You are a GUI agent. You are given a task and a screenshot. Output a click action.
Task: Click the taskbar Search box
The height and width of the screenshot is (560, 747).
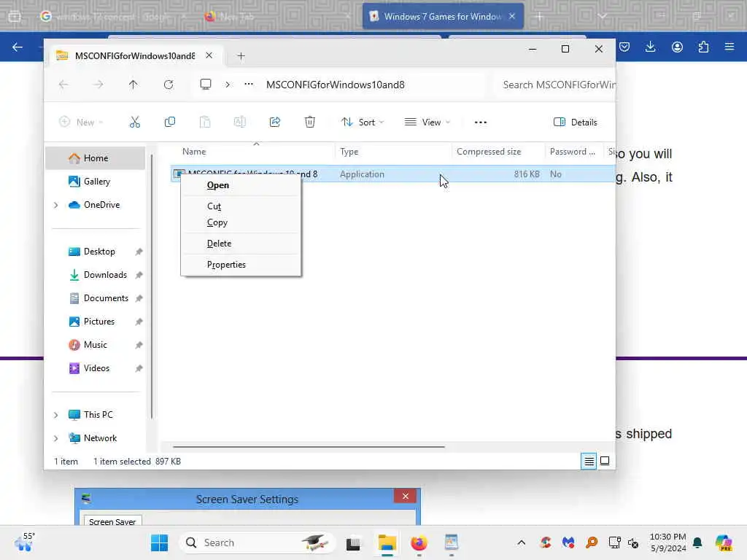pyautogui.click(x=258, y=542)
